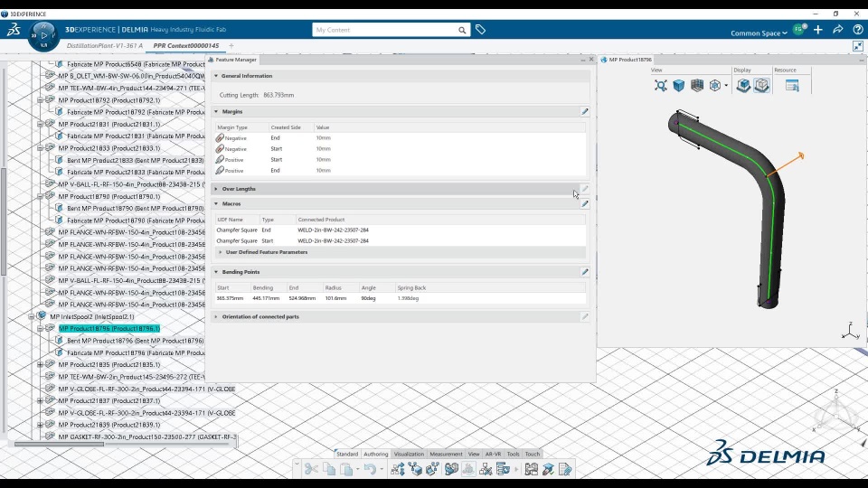Open the tag 6WTags icon
The width and height of the screenshot is (868, 488).
480,30
